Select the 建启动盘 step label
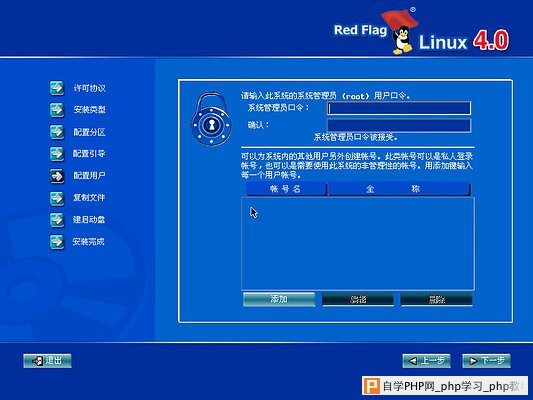Image resolution: width=533 pixels, height=400 pixels. tap(89, 220)
